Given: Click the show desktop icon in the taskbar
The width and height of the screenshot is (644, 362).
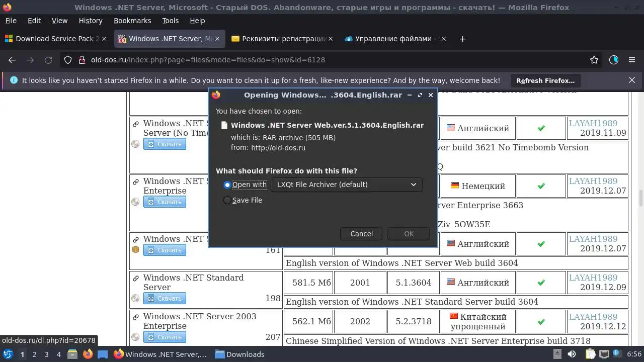Looking at the screenshot, I should (x=103, y=354).
